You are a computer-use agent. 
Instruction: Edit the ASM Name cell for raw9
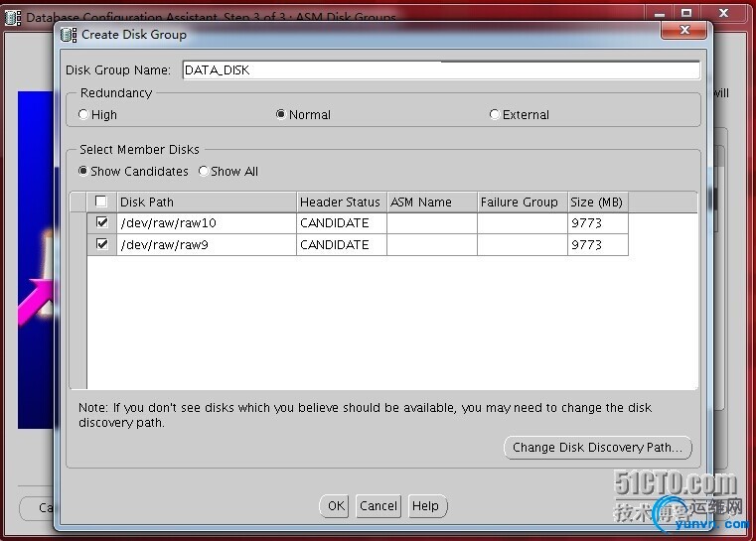432,245
